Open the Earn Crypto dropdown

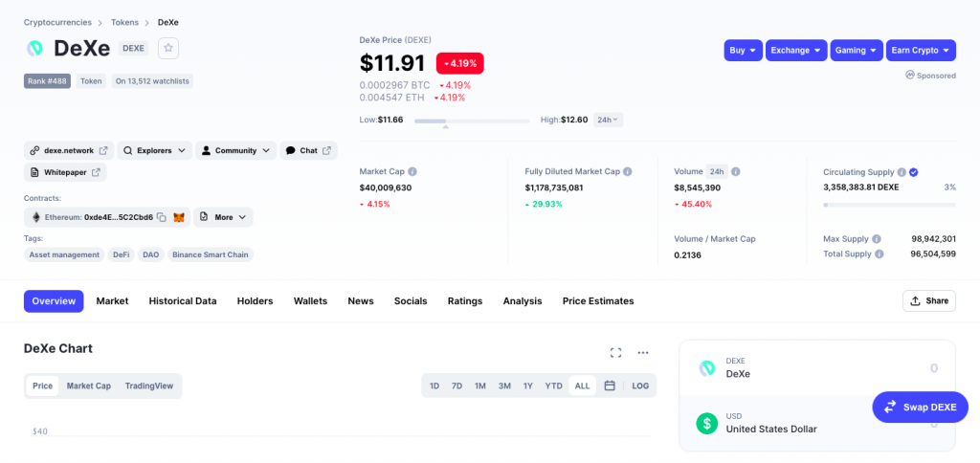(921, 51)
